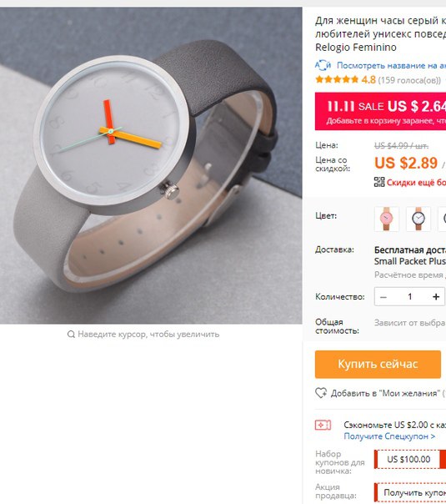The height and width of the screenshot is (504, 446).
Task: Click the red coupon ticket icon
Action: coord(323,426)
